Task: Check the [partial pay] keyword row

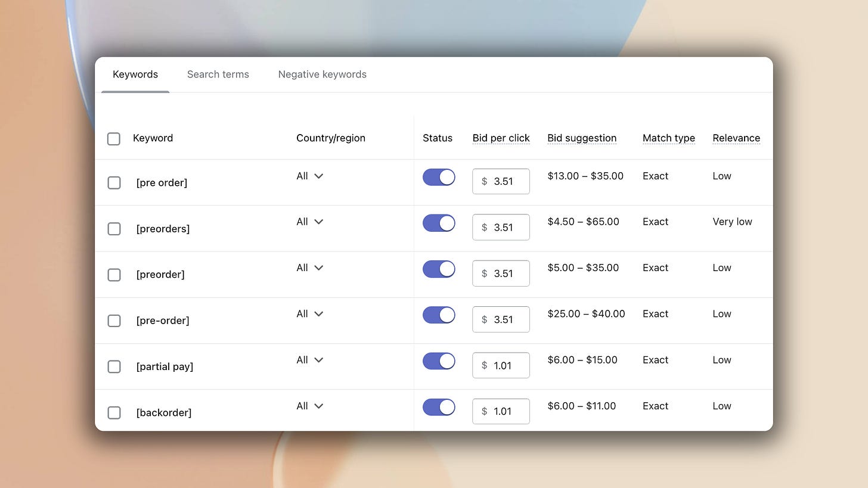Action: [114, 366]
